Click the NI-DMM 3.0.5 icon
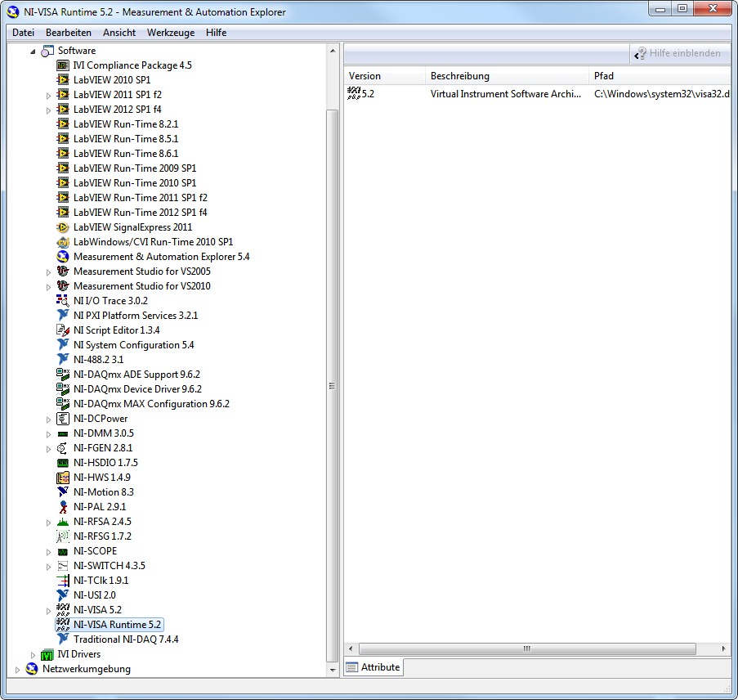Viewport: 738px width, 700px height. click(63, 433)
